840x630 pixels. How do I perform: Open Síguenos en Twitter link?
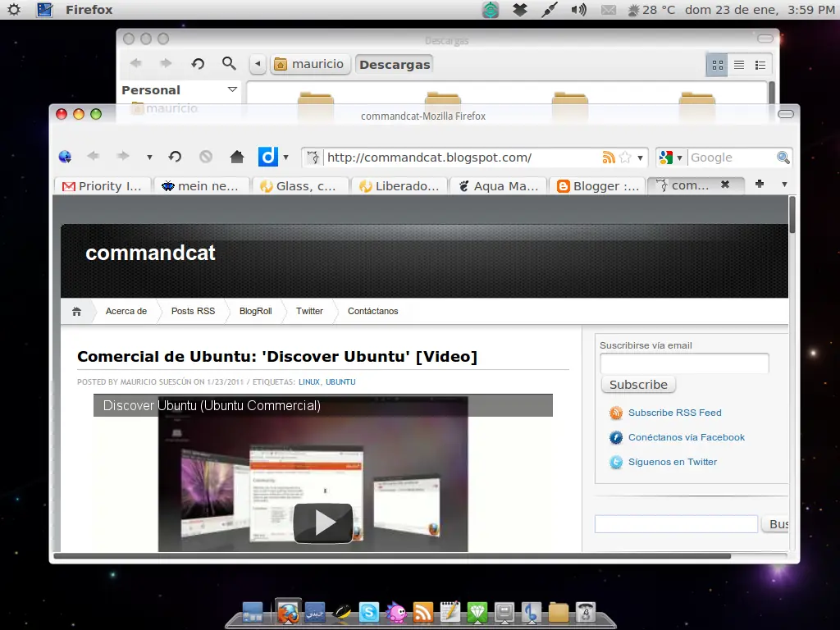(673, 462)
